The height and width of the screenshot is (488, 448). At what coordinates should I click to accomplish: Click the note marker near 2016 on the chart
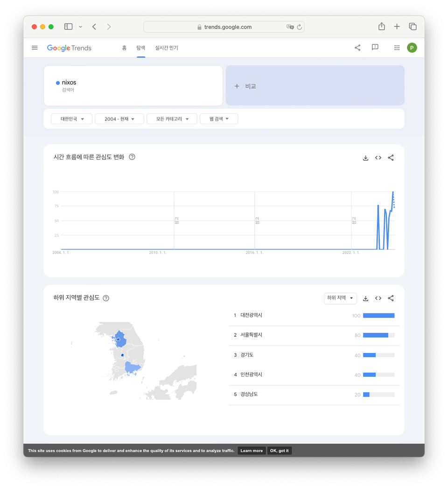pyautogui.click(x=257, y=220)
